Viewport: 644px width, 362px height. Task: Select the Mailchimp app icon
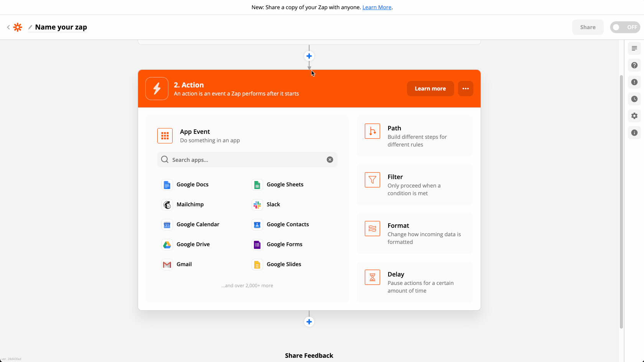[x=167, y=205]
